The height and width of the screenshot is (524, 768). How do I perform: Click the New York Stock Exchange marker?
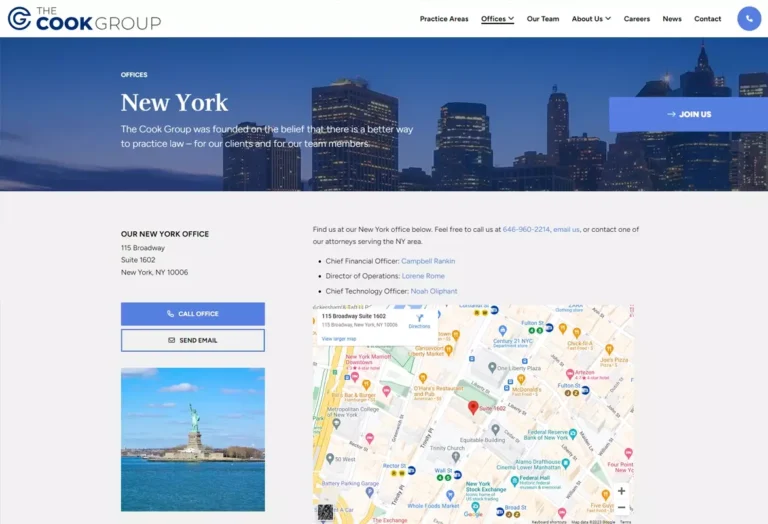[475, 507]
